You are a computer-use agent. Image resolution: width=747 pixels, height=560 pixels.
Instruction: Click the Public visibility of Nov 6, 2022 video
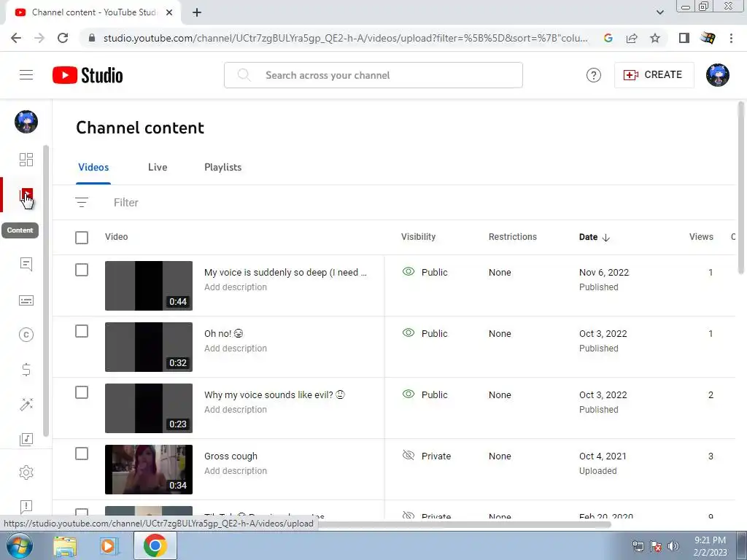tap(425, 272)
